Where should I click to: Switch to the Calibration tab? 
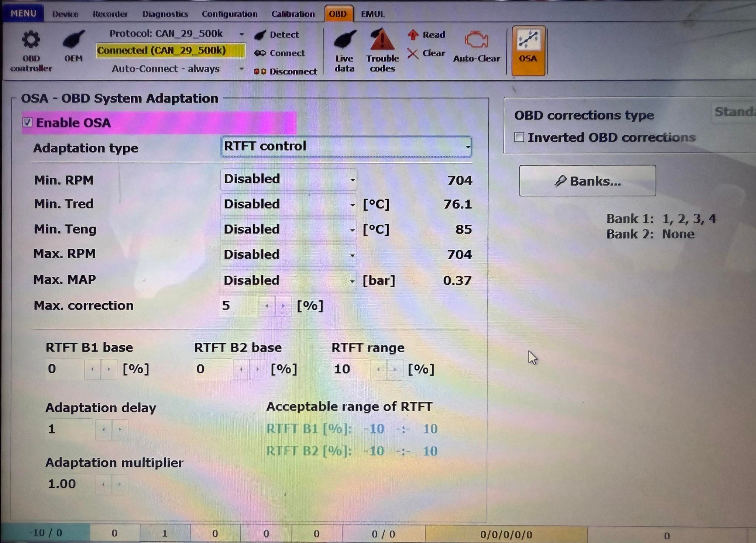coord(293,14)
